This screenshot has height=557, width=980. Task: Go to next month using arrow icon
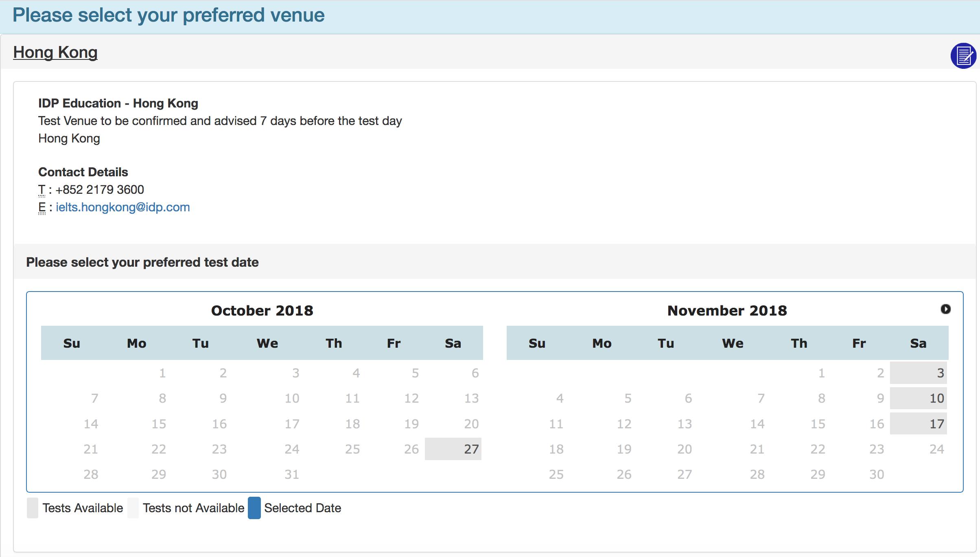(946, 309)
